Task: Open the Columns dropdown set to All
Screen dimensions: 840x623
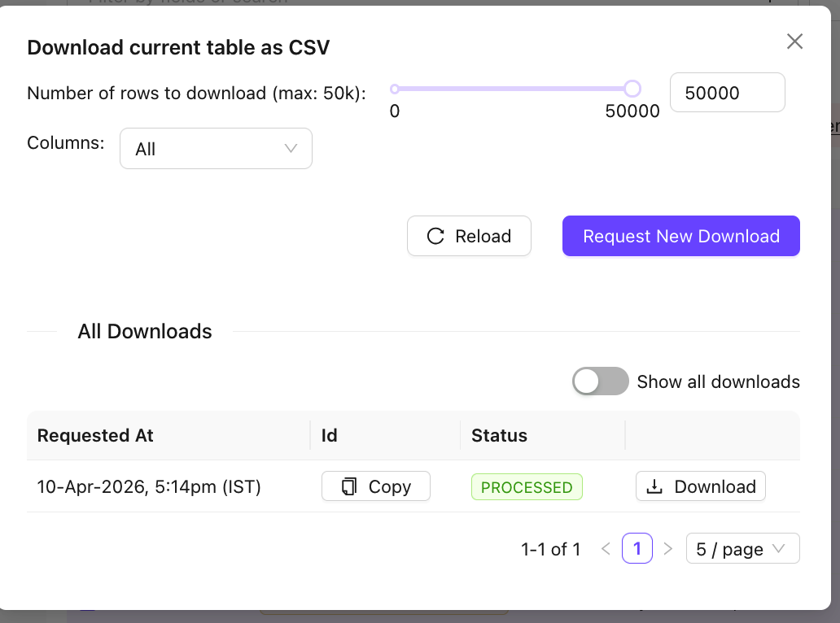Action: coord(216,149)
